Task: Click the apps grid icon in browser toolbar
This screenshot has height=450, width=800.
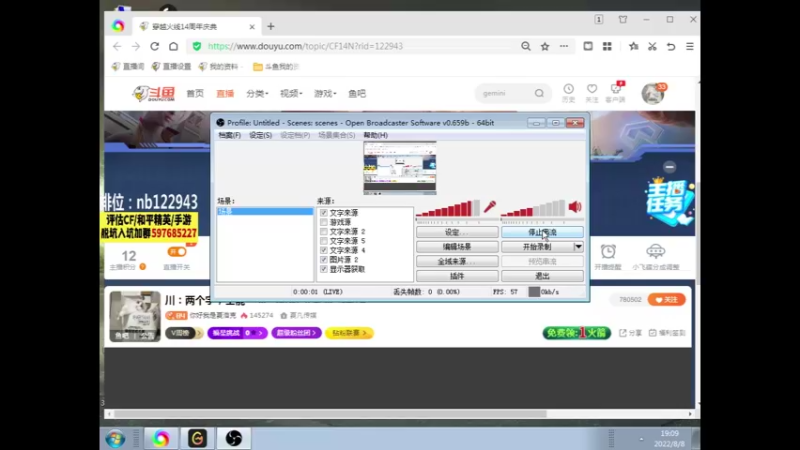Action: [x=607, y=46]
